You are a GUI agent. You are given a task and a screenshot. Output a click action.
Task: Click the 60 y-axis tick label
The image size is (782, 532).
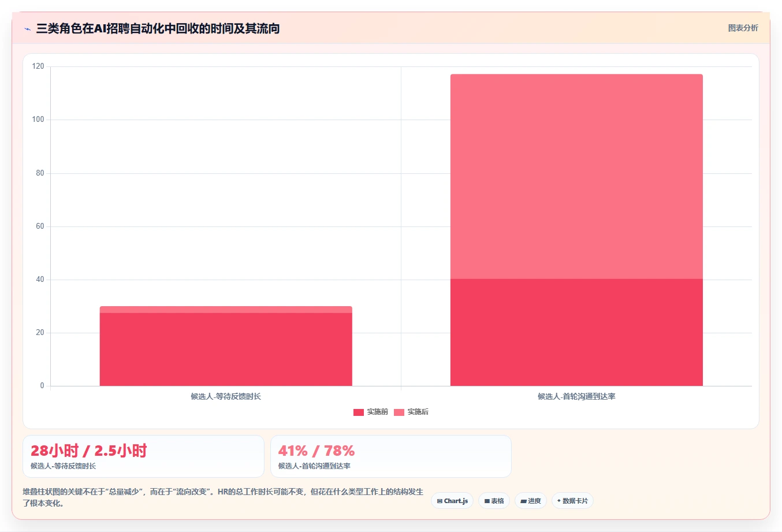[x=40, y=226]
